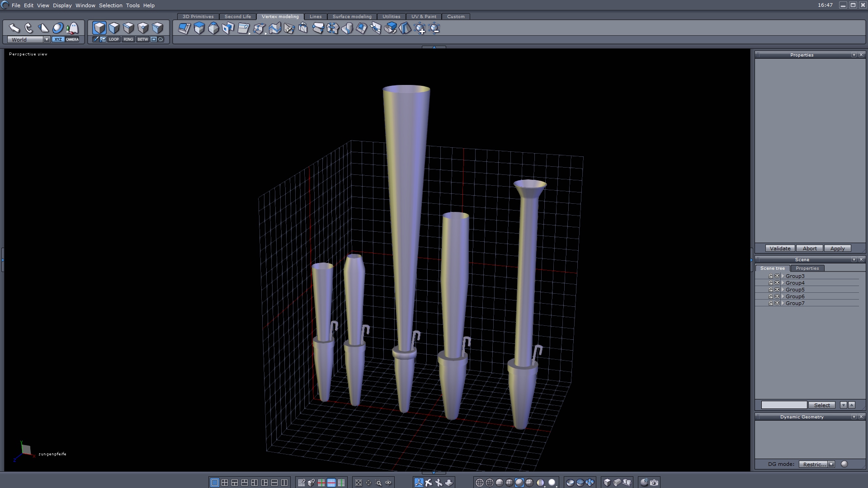Screen dimensions: 868x488
Task: Toggle LOOP selection mode
Action: (113, 39)
